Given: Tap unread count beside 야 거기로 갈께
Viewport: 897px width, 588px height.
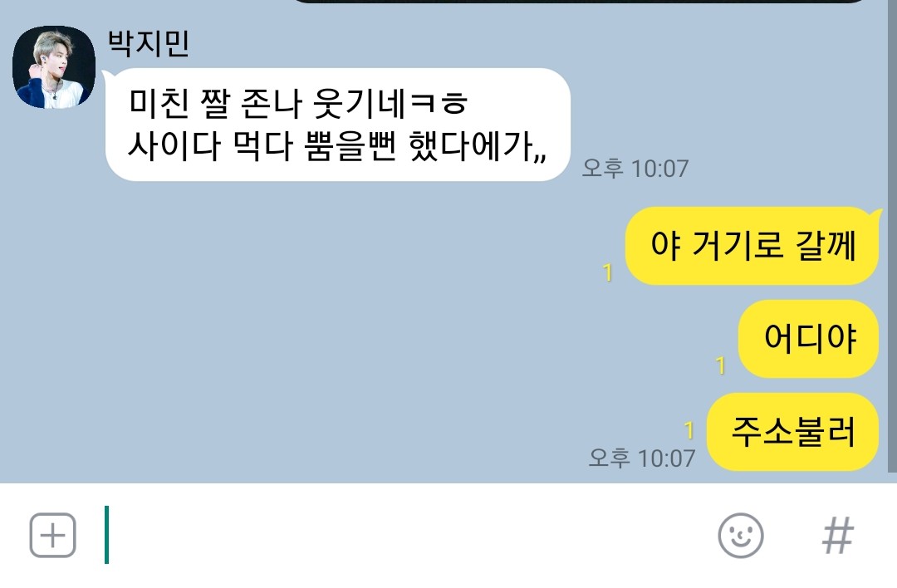Looking at the screenshot, I should 607,273.
